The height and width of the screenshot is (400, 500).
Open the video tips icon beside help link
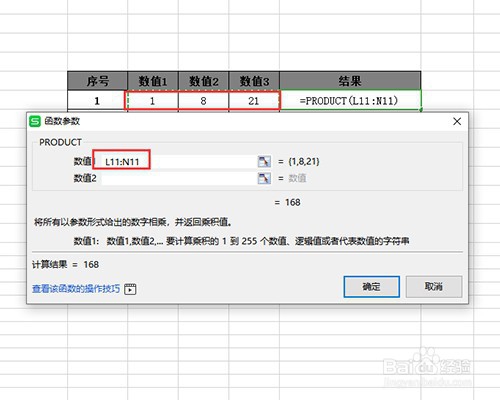(x=130, y=289)
